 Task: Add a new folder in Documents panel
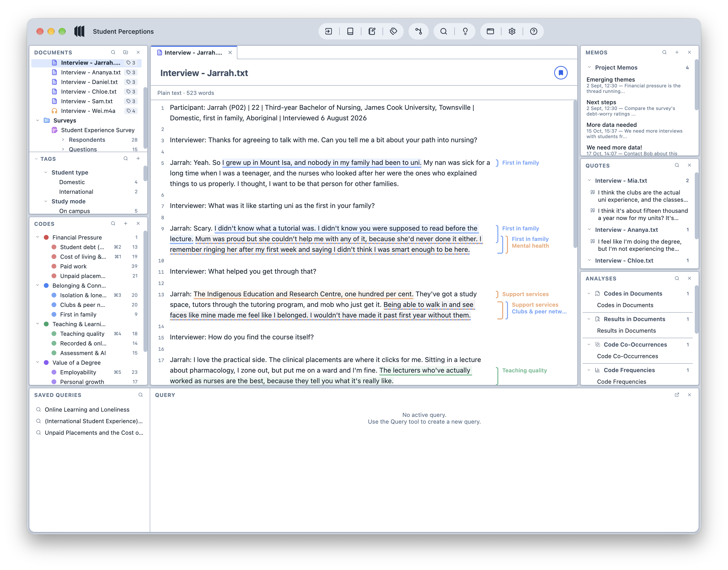125,52
